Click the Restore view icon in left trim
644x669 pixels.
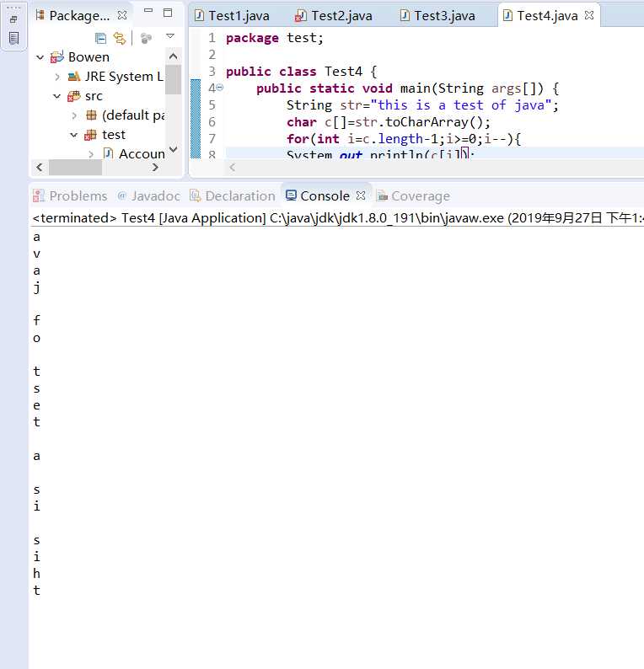pos(13,19)
